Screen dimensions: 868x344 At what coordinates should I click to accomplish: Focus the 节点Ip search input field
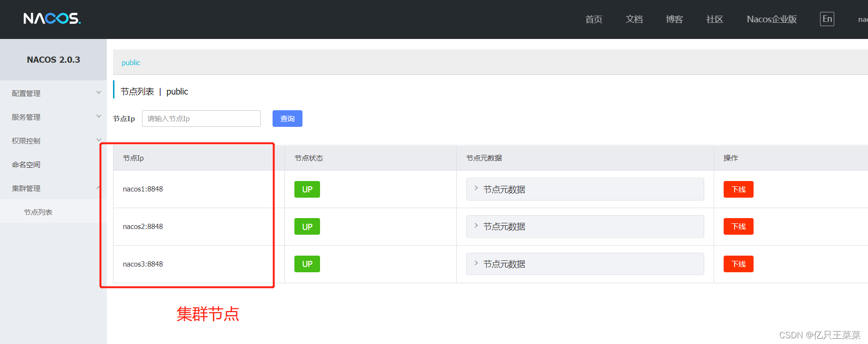201,118
